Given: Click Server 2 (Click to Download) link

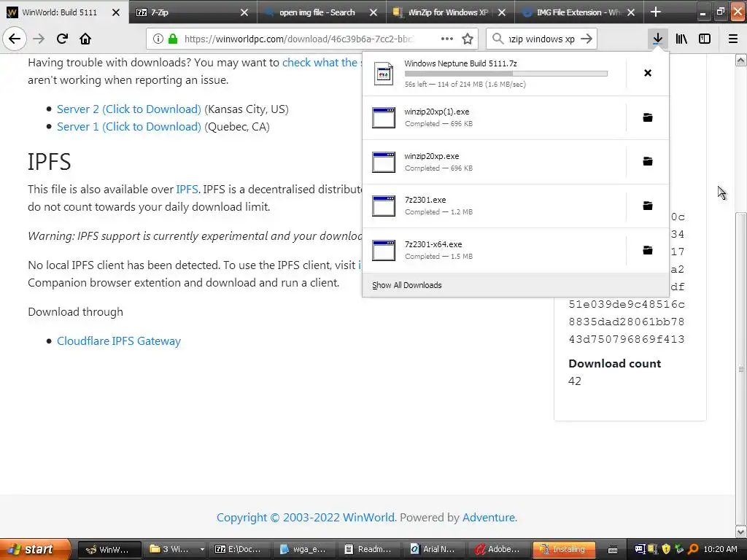Looking at the screenshot, I should 129,109.
